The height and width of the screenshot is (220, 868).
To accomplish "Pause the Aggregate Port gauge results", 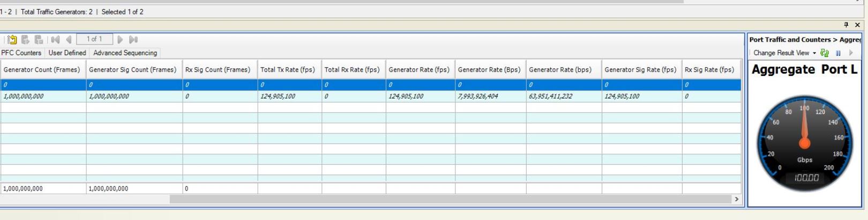I will [x=839, y=53].
